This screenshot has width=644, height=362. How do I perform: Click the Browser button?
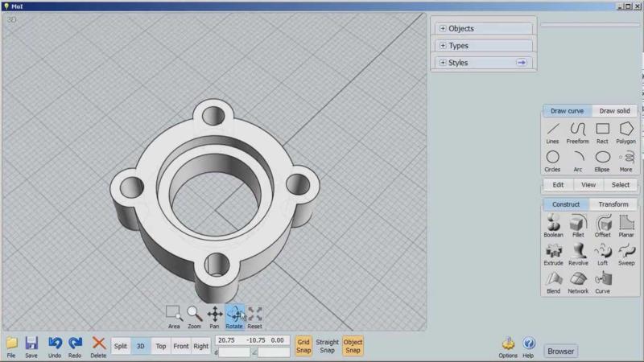(x=561, y=351)
